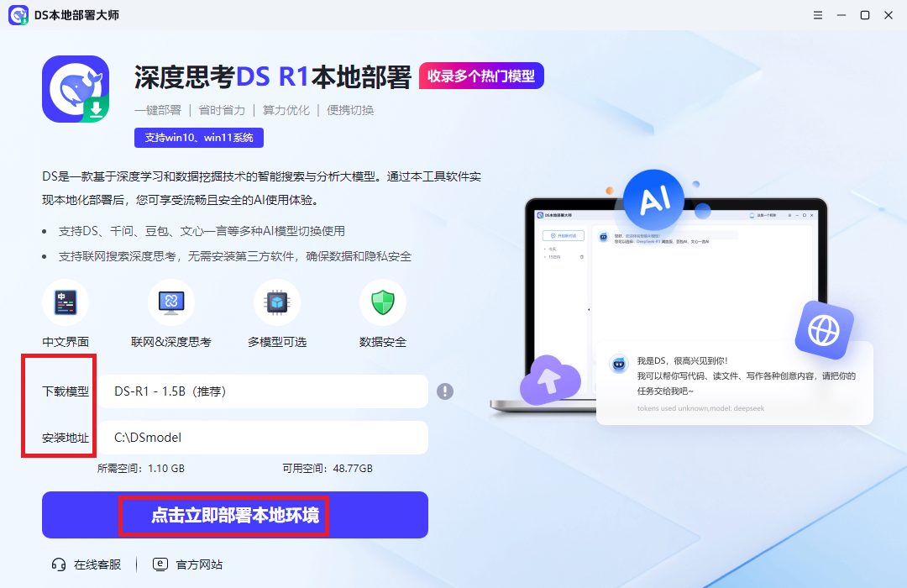
Task: Click the 便携切换 subtitle text
Action: [x=350, y=110]
